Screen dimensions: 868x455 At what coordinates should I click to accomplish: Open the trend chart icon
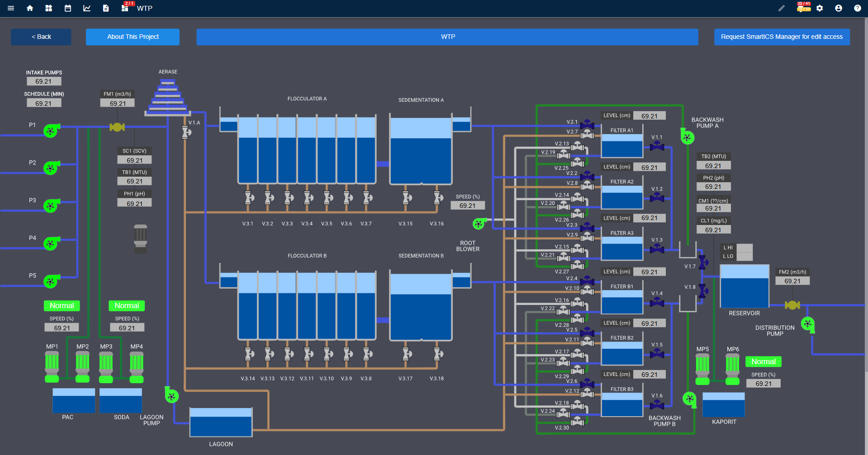pos(87,8)
